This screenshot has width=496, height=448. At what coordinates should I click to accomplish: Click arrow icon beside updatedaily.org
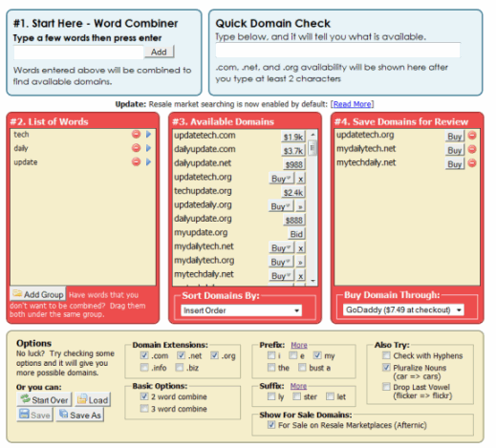pyautogui.click(x=300, y=206)
